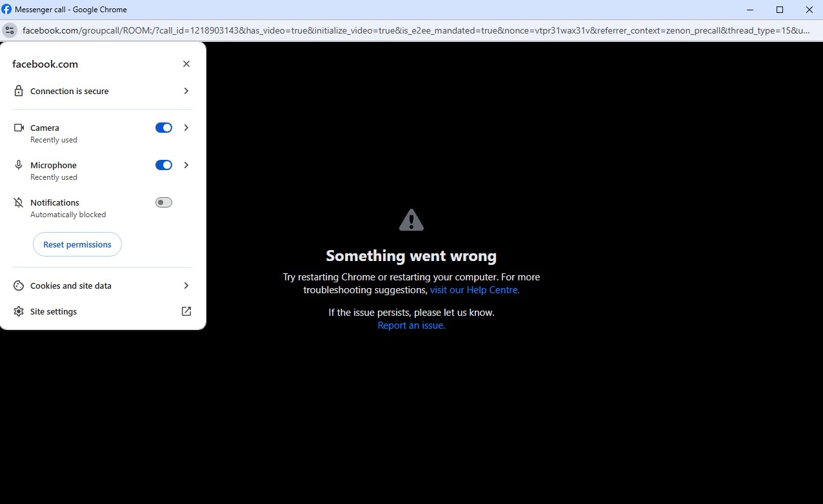Click the Automatically blocked text under Notifications

click(68, 215)
